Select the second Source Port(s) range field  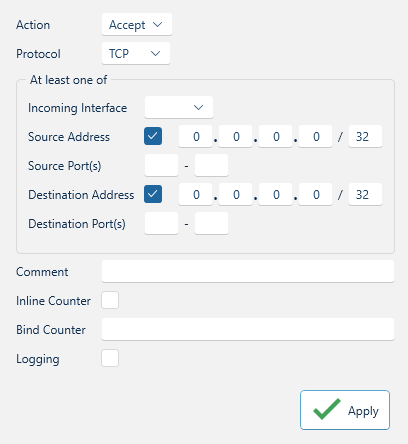tap(211, 165)
